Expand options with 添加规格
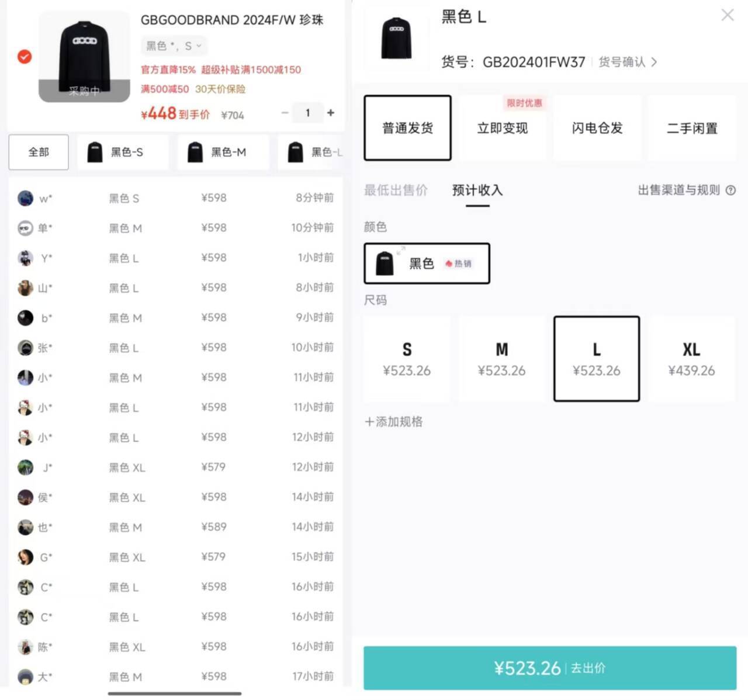Screen dimensions: 748x700 [393, 422]
